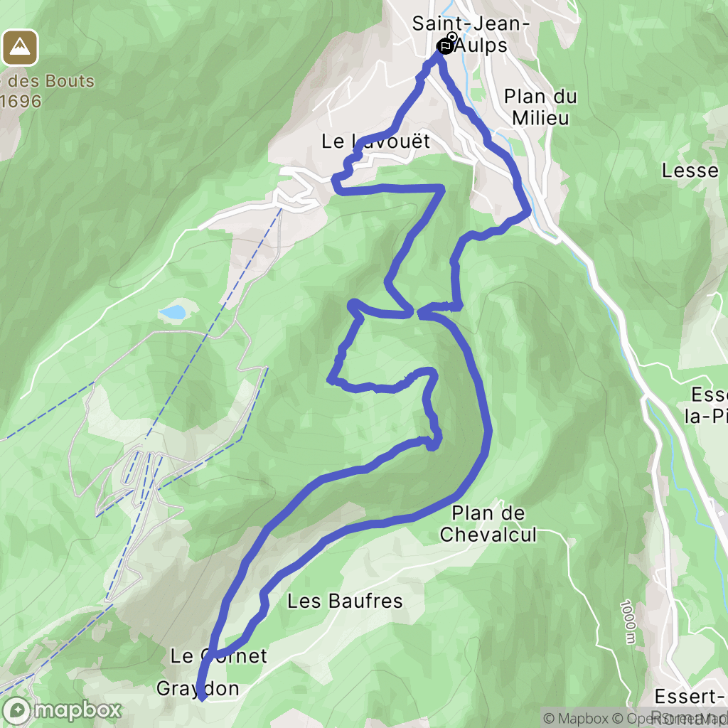This screenshot has width=728, height=728.
Task: Select the Lesse place label
Action: click(x=690, y=171)
